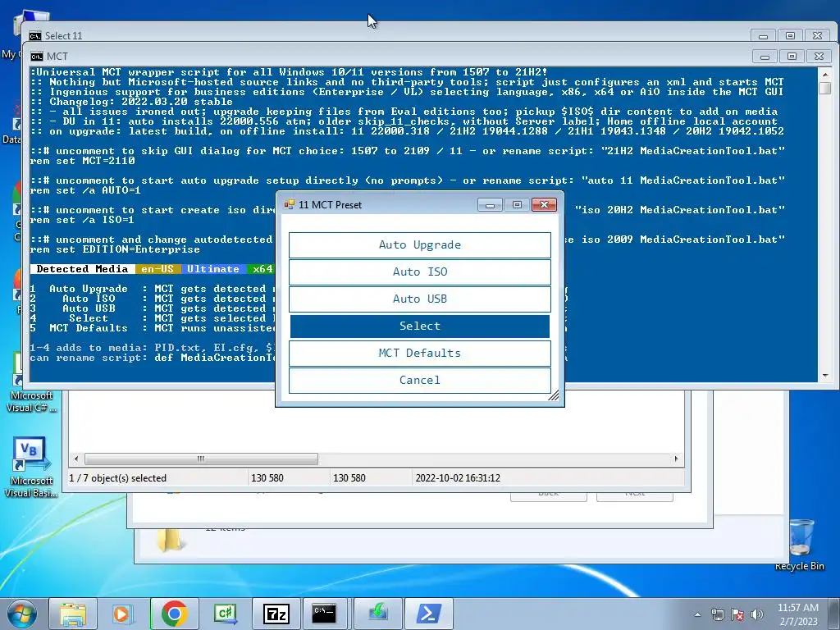
Task: Click the horizontal scrollbar thumb in file list window
Action: coord(201,459)
